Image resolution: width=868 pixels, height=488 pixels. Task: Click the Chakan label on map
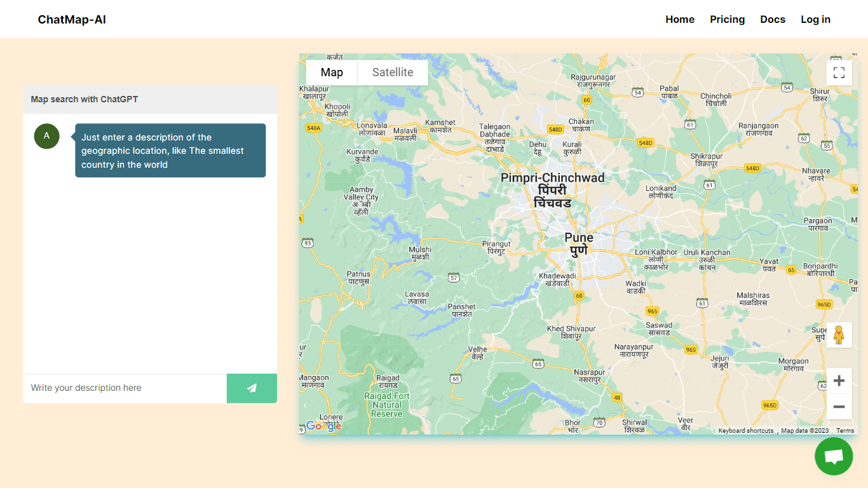pyautogui.click(x=581, y=125)
